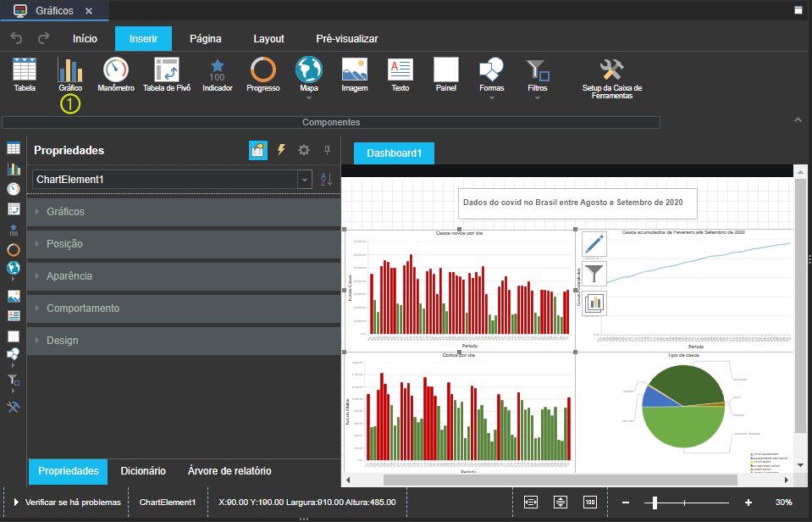Select the Inserir ribbon tab
This screenshot has height=522, width=812.
click(x=143, y=38)
